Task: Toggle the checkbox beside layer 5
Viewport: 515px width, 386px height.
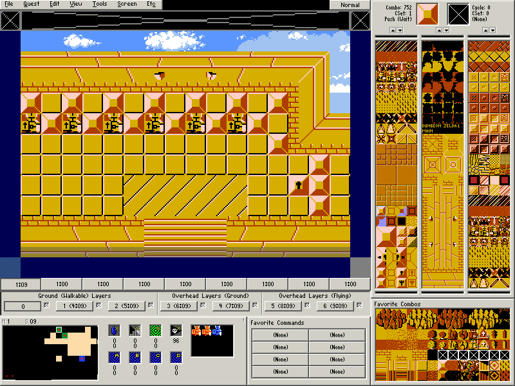Action: pos(307,305)
